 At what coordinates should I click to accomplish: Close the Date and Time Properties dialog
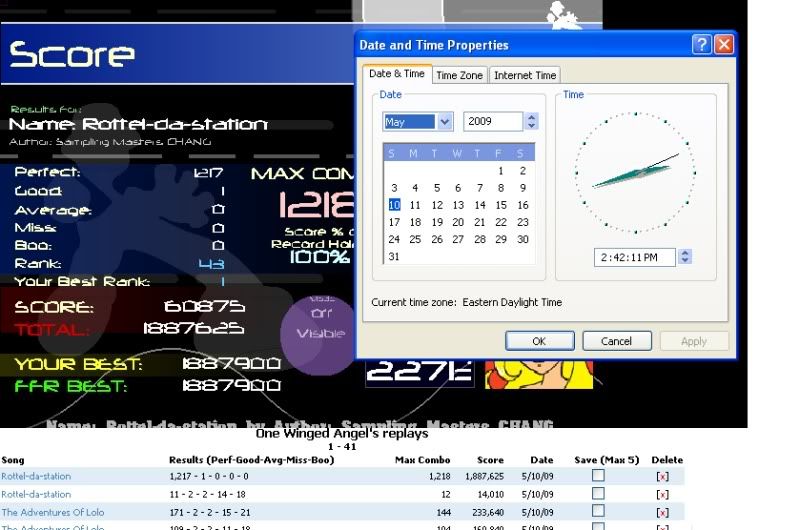click(724, 45)
